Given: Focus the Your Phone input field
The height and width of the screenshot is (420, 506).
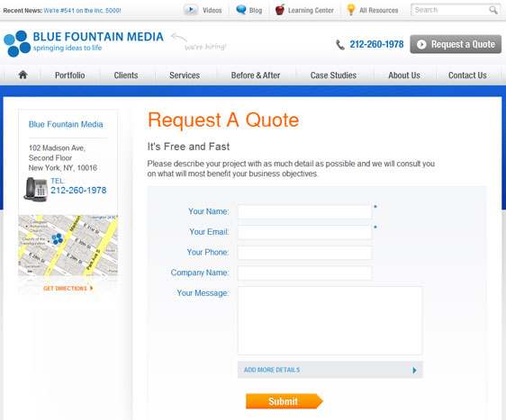Looking at the screenshot, I should [x=304, y=253].
